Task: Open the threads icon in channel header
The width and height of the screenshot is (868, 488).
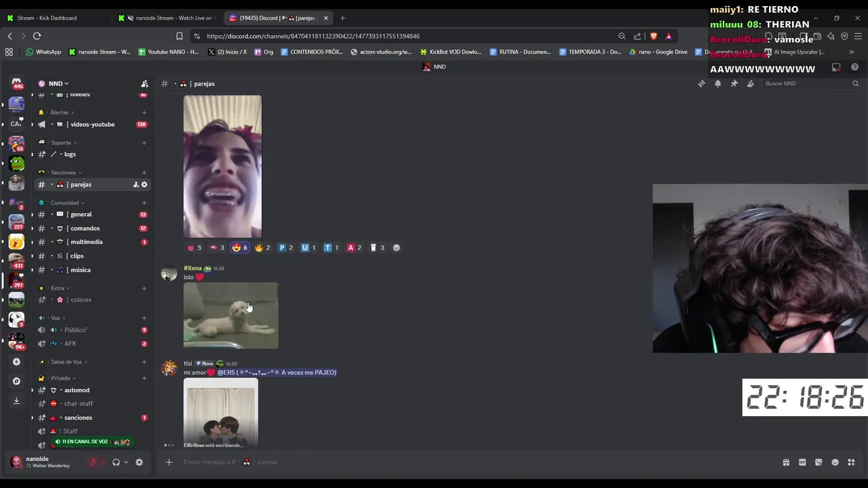Action: 701,83
